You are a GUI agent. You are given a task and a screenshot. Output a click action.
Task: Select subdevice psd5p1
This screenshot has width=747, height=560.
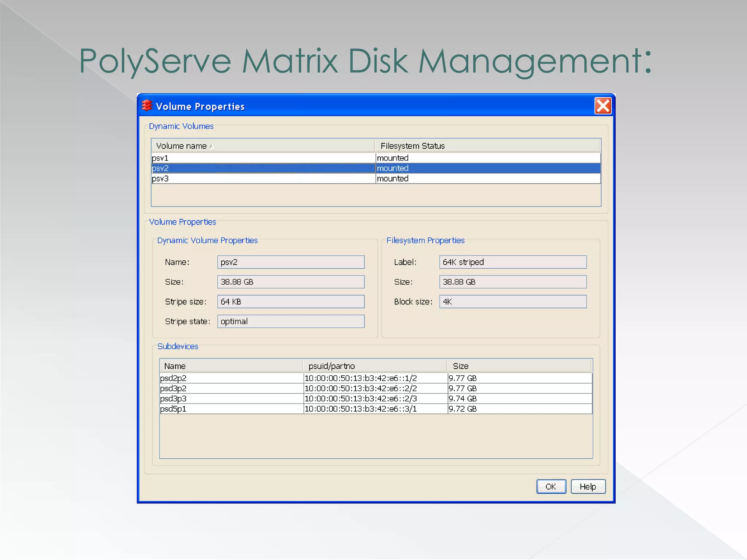[x=232, y=409]
